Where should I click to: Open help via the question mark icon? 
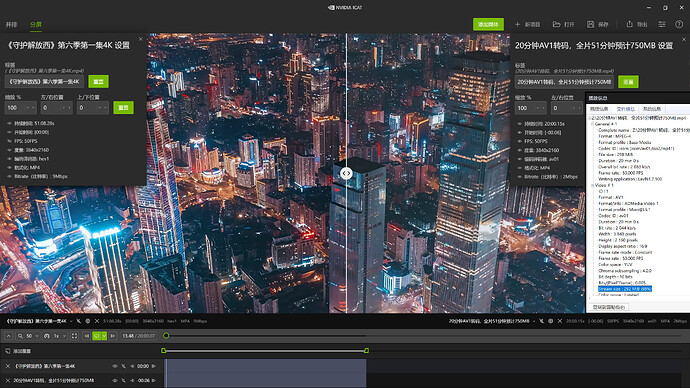679,25
